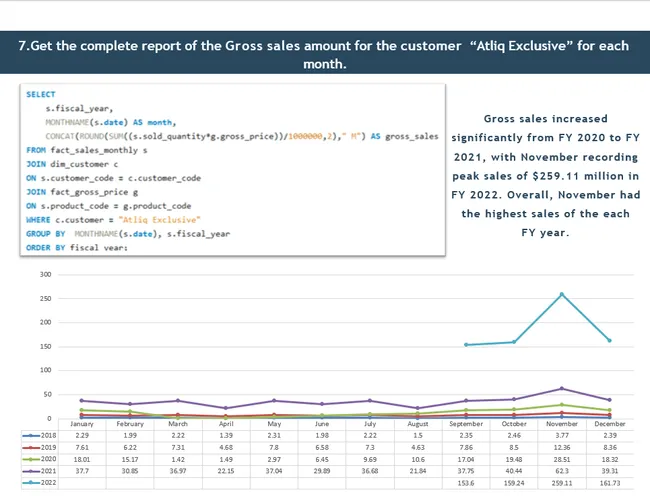The image size is (650, 502).
Task: Click the MONTHNAME(s.date) AS month line
Action: (x=111, y=122)
